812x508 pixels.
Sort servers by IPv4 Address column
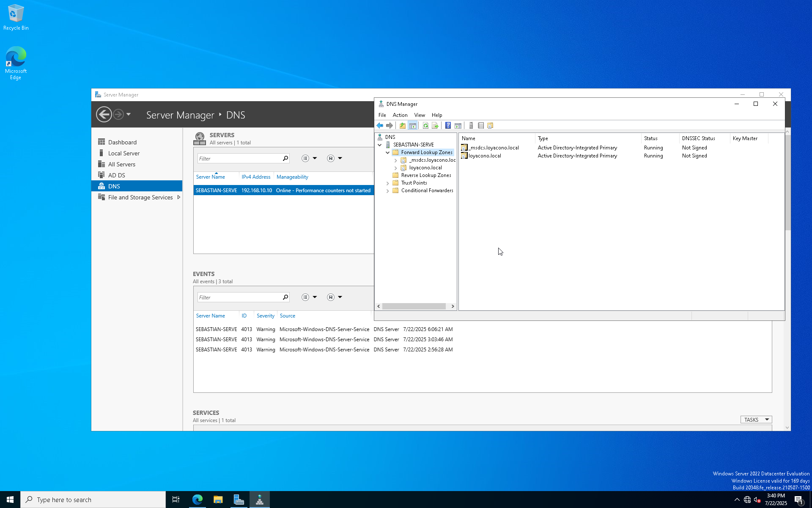[256, 177]
